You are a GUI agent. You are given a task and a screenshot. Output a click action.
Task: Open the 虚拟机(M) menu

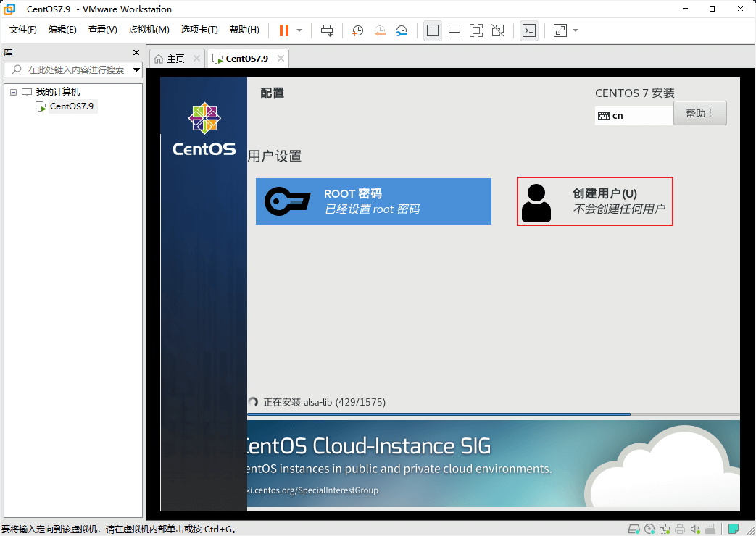pos(149,30)
